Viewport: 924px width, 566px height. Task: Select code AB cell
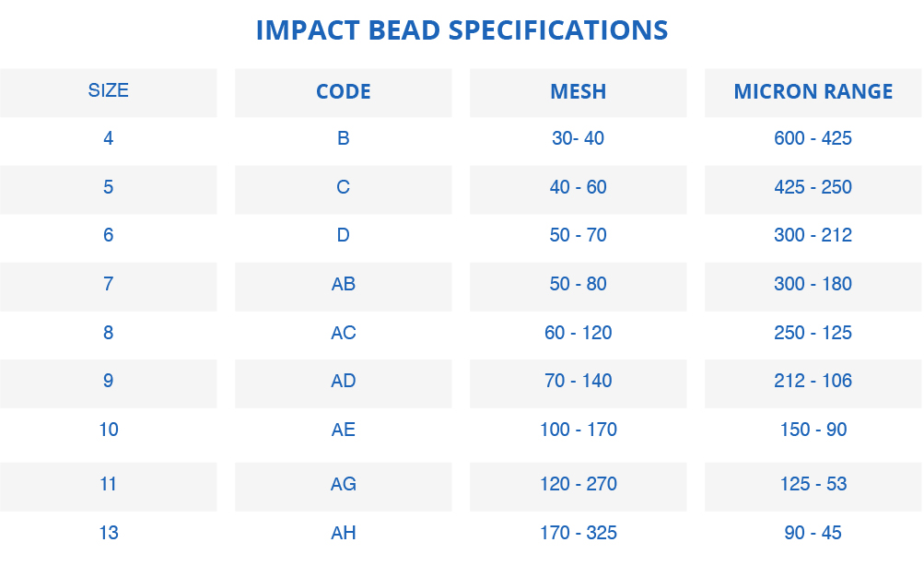344,284
